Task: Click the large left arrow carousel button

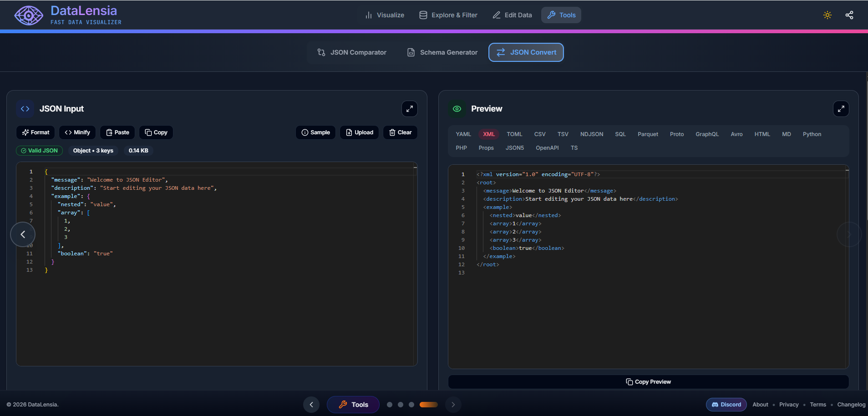Action: point(23,234)
